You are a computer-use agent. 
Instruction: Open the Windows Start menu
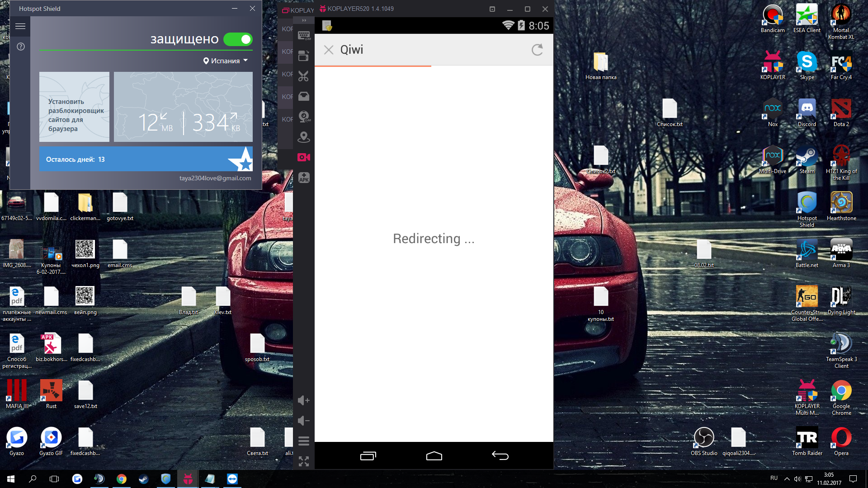[11, 479]
